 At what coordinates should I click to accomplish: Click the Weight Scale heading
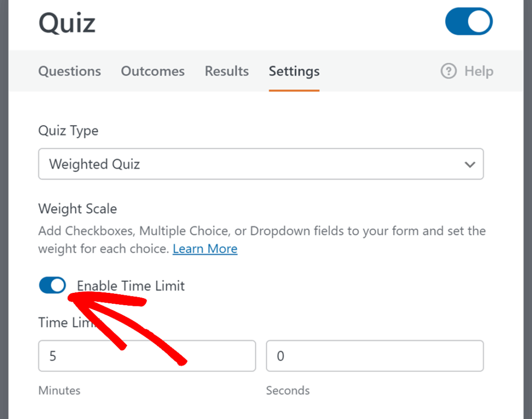pyautogui.click(x=77, y=209)
